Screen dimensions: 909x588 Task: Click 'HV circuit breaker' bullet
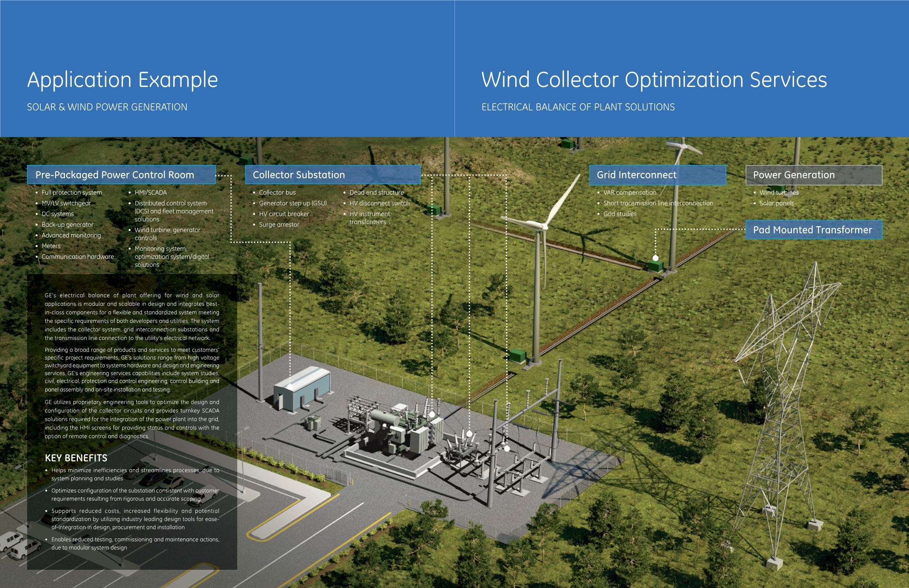click(281, 214)
